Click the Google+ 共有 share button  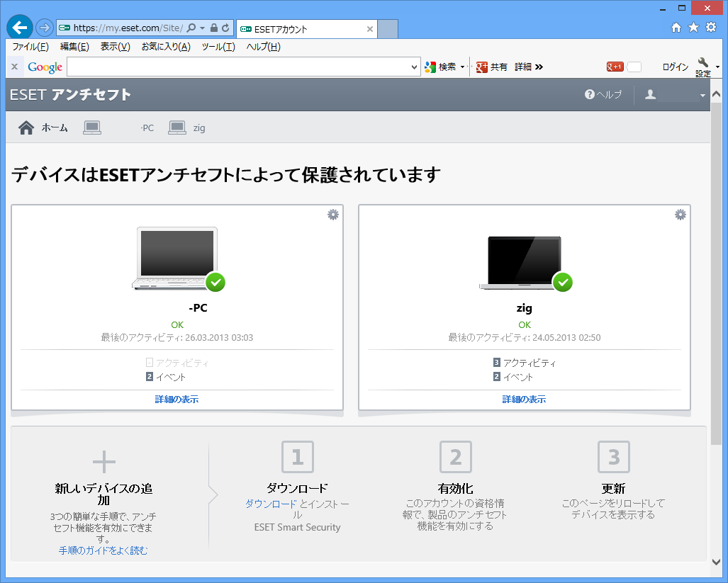[492, 67]
